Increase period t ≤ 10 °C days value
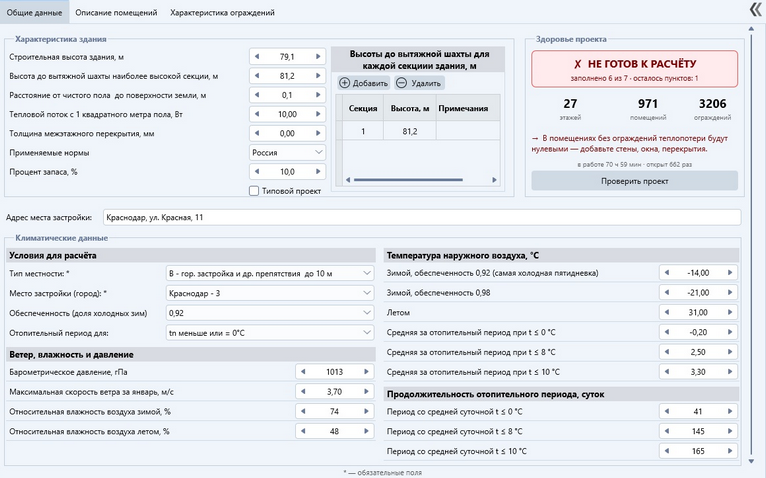The image size is (766, 478). pos(730,451)
